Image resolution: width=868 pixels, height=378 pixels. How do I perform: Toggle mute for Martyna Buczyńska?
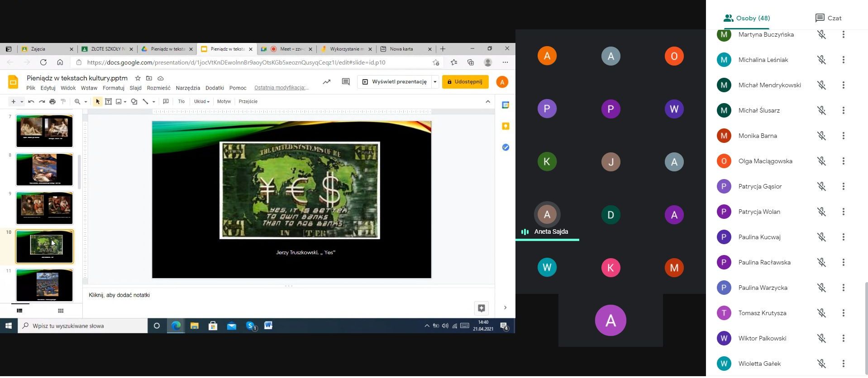[821, 34]
